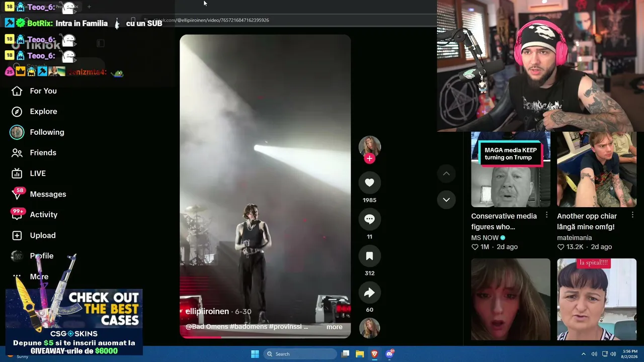Save the video with the bookmark icon

[x=369, y=256]
